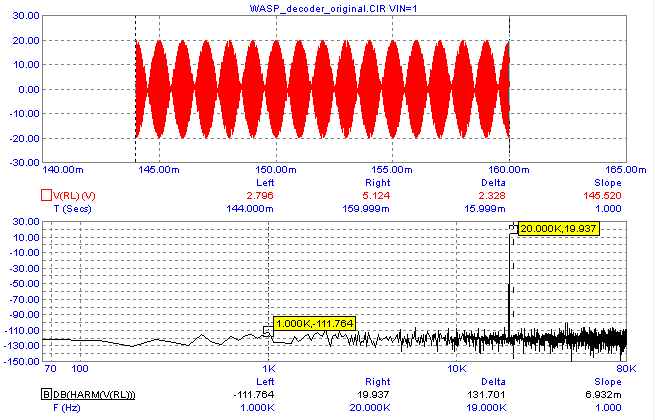Click the 150.00m time axis label
Image resolution: width=655 pixels, height=420 pixels.
(x=276, y=170)
